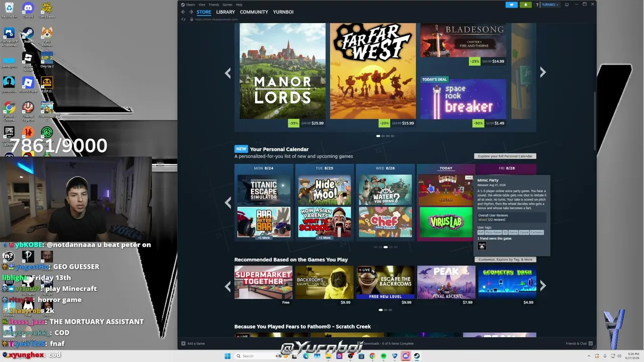Show next recommended games arrow
Viewport: 644px width, 362px height.
pos(543,286)
